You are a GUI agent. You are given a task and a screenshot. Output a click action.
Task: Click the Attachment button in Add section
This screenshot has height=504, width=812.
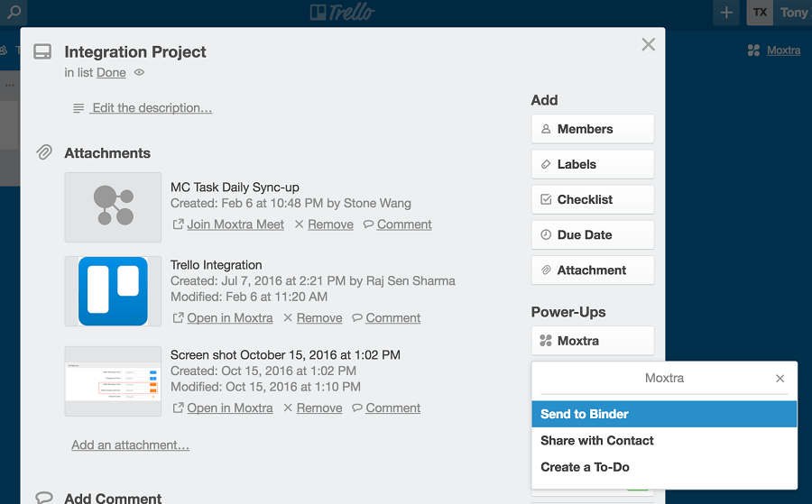593,270
